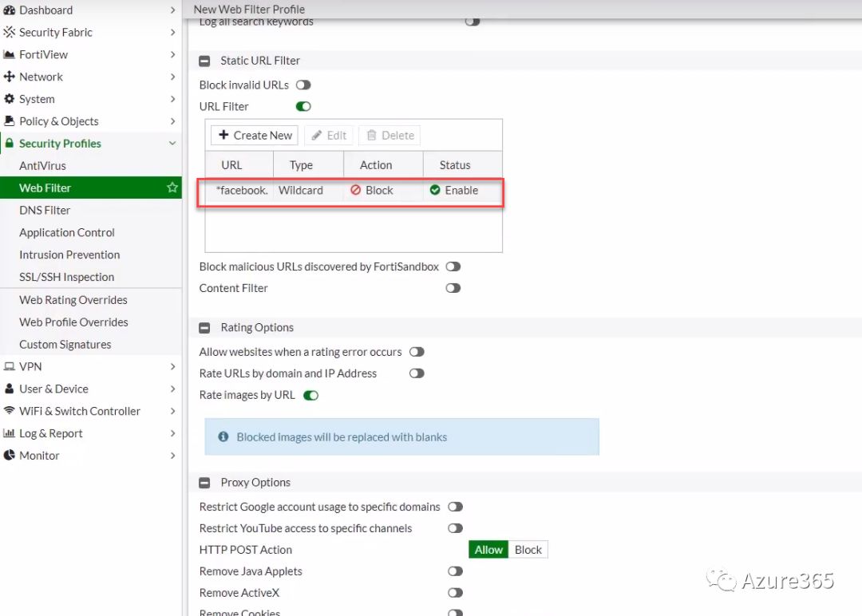Collapse the Static URL Filter section
862x616 pixels.
pyautogui.click(x=205, y=61)
